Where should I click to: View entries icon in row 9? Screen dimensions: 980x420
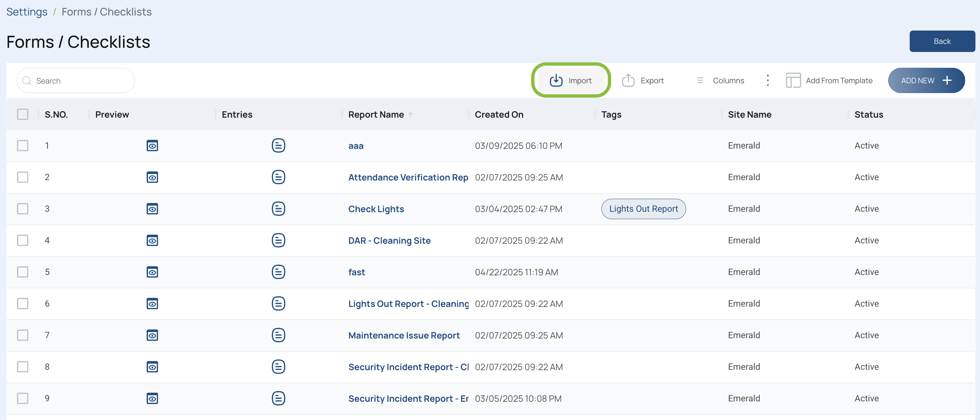coord(278,398)
